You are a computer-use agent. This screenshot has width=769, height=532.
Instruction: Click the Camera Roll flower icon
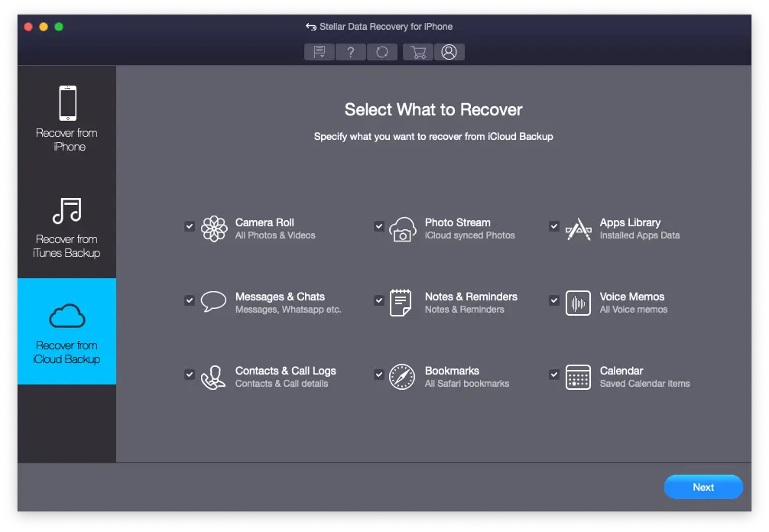pos(214,229)
